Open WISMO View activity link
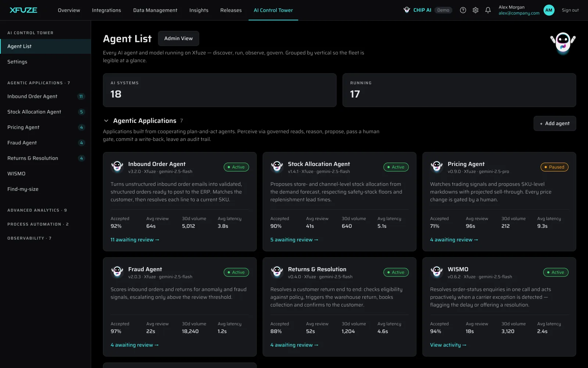This screenshot has height=368, width=588. [x=448, y=345]
